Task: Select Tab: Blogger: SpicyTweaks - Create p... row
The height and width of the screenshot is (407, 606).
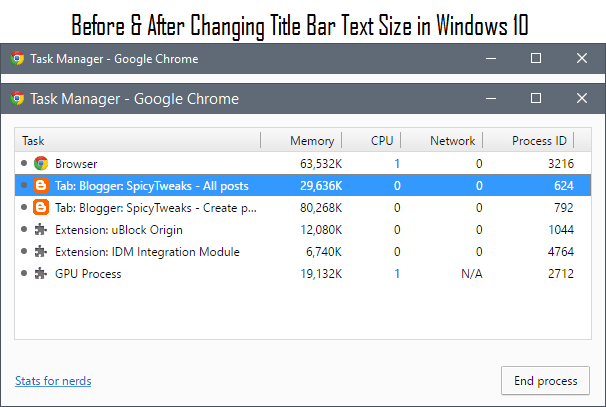Action: tap(303, 208)
